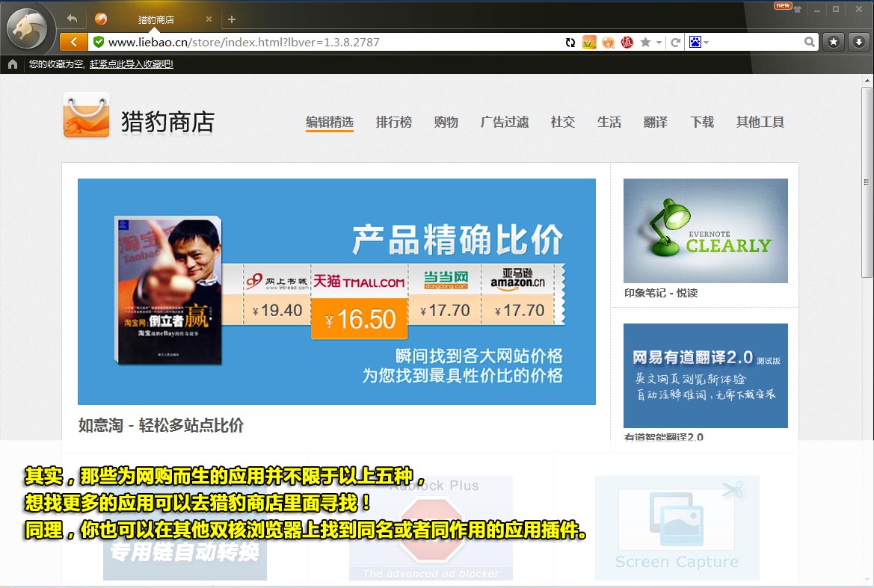The width and height of the screenshot is (874, 588).
Task: Click the Tmall ¥16.50 price tag
Action: pos(360,319)
